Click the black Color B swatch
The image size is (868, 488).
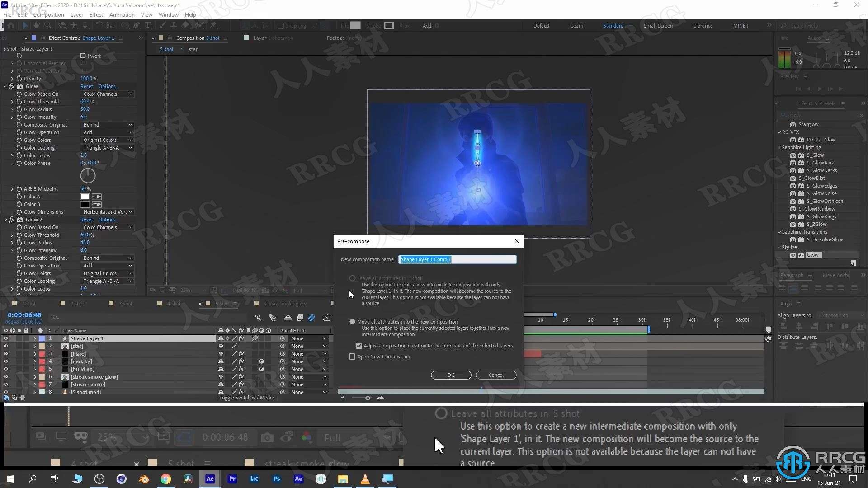(x=85, y=204)
